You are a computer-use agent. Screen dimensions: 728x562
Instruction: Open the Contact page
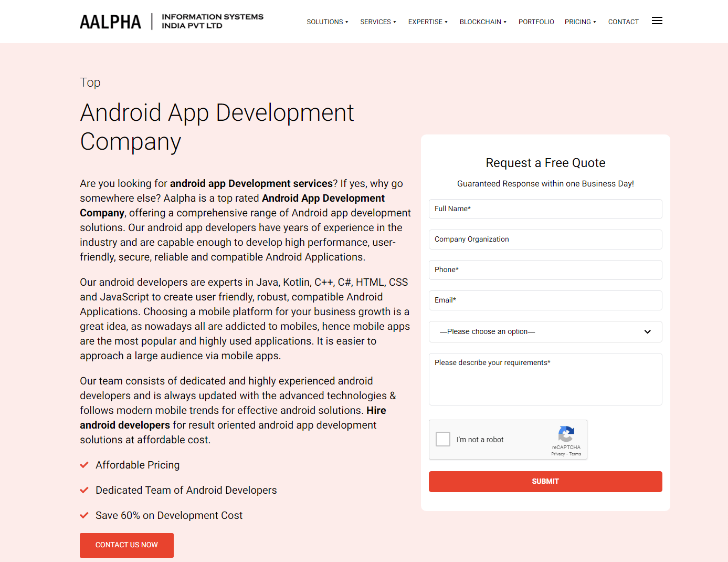[623, 22]
